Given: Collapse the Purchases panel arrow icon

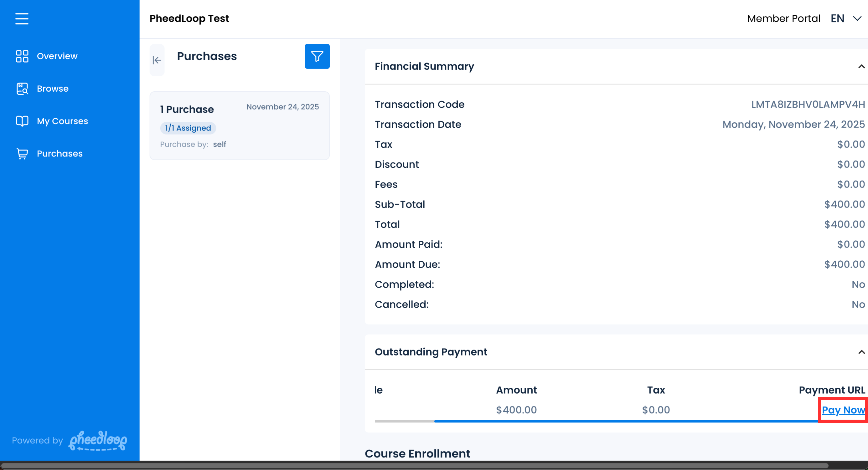Looking at the screenshot, I should tap(157, 60).
